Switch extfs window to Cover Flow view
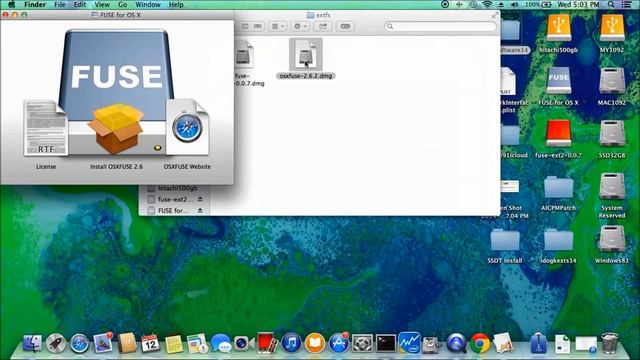The width and height of the screenshot is (640, 360). pos(258,26)
